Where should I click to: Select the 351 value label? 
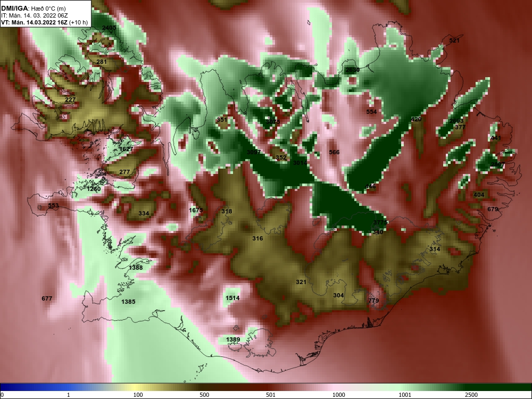point(221,120)
